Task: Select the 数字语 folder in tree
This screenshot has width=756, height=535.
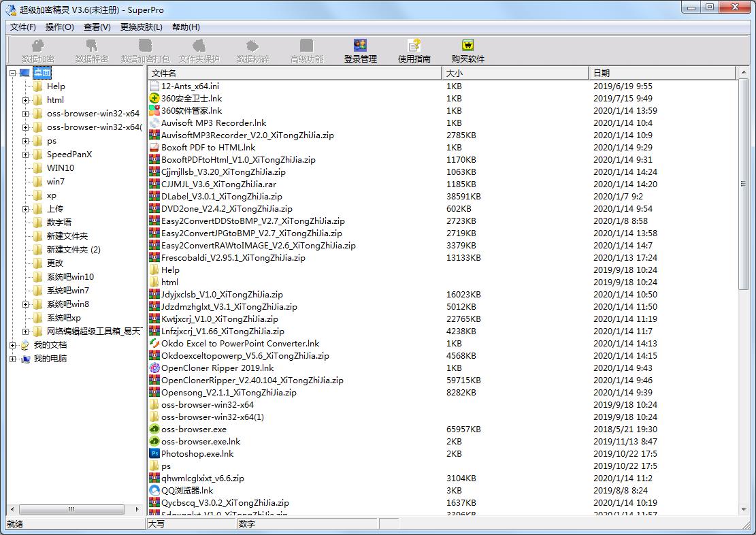Action: [x=59, y=223]
